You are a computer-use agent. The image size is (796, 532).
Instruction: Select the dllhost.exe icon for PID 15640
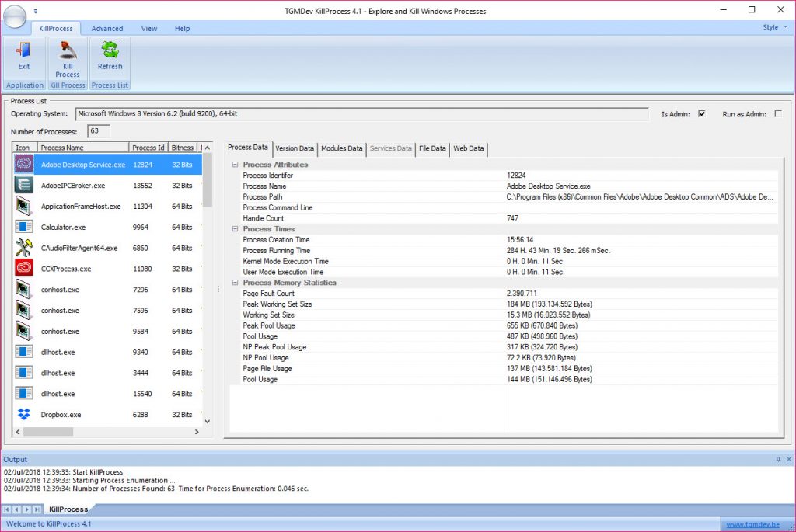24,393
